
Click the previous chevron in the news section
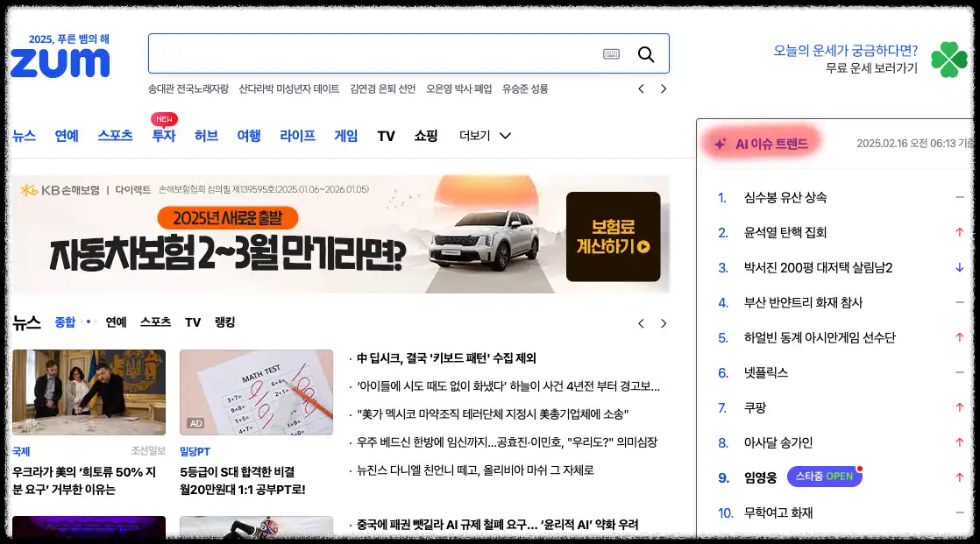pyautogui.click(x=641, y=322)
